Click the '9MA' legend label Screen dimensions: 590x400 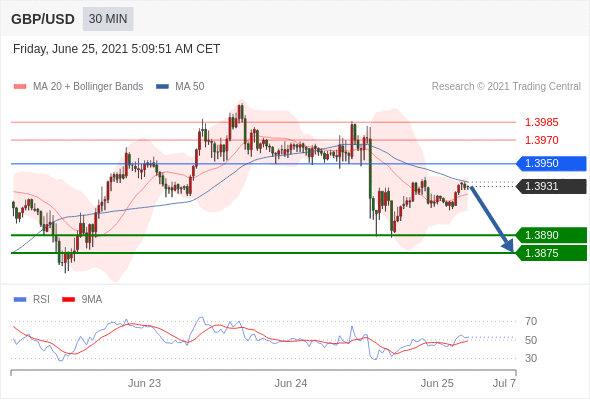click(x=92, y=300)
